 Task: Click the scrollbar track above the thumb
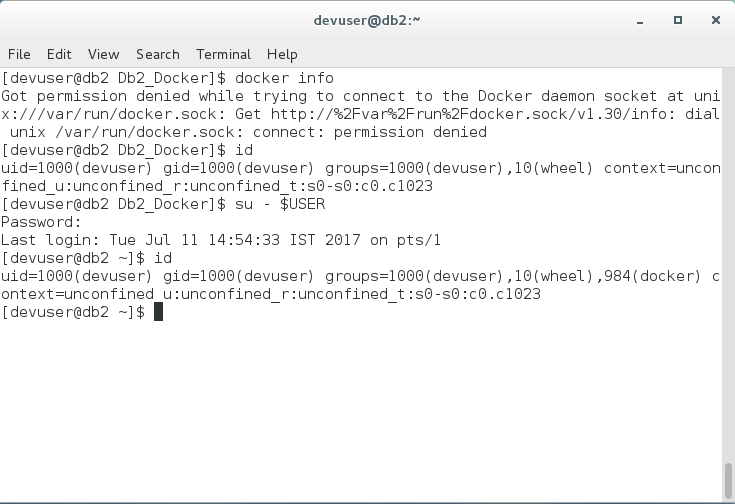click(x=728, y=263)
